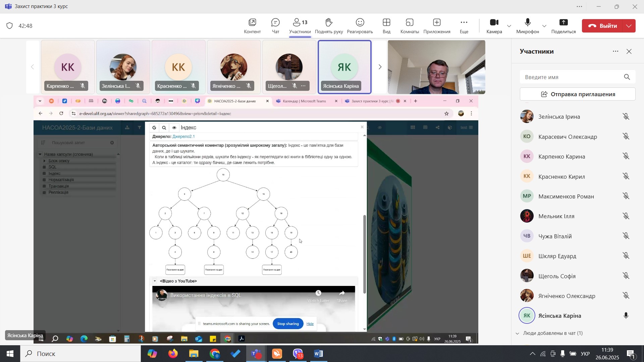Open the Комнаты breakout rooms
Image resolution: width=644 pixels, height=362 pixels.
[410, 26]
